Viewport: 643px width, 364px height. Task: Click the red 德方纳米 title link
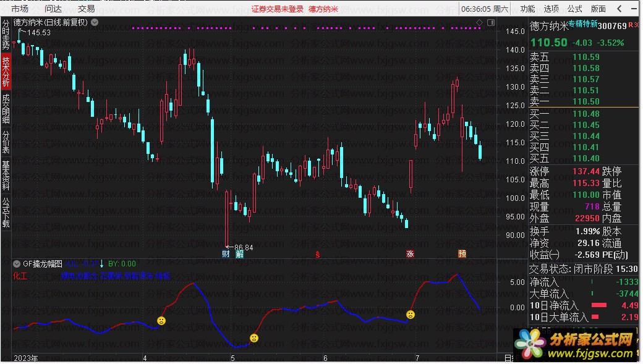[323, 9]
